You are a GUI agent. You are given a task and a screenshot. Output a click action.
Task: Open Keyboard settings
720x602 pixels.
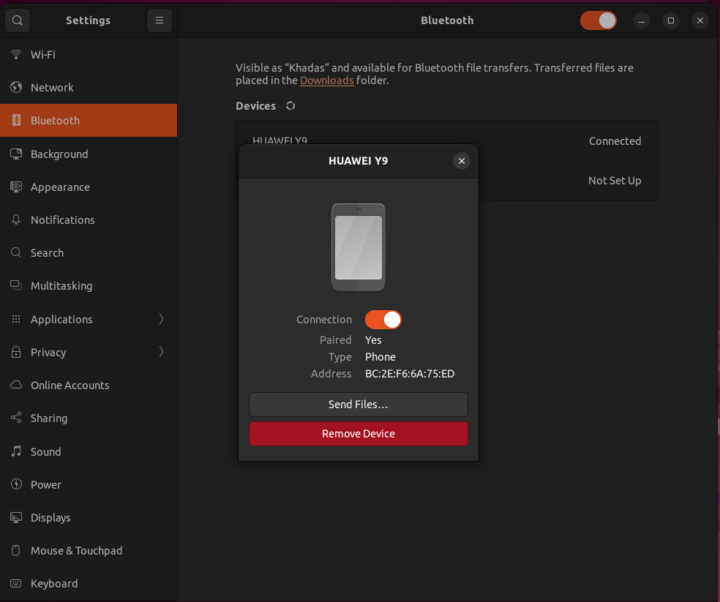coord(89,583)
